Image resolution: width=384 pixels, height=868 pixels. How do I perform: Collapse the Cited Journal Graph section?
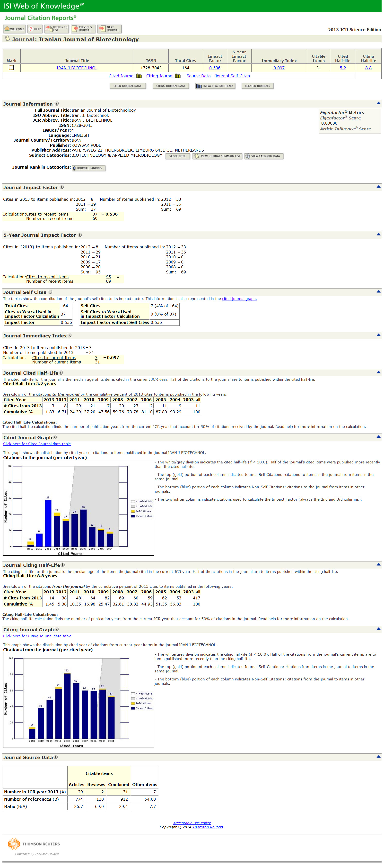378,437
